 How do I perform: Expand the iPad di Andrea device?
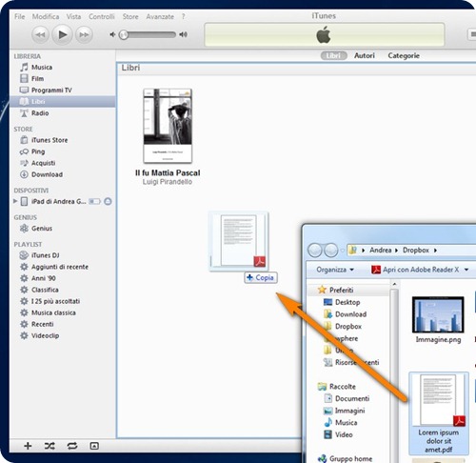click(x=15, y=201)
